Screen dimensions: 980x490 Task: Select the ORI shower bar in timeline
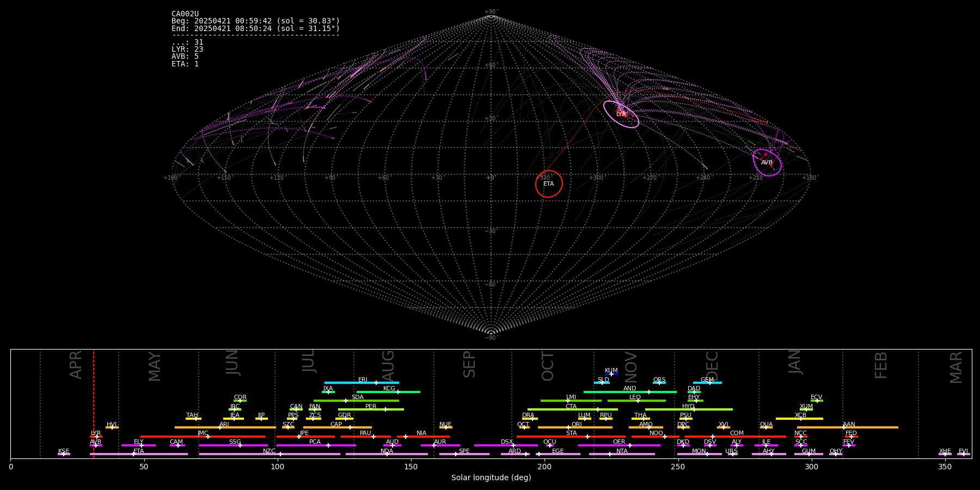(x=575, y=427)
